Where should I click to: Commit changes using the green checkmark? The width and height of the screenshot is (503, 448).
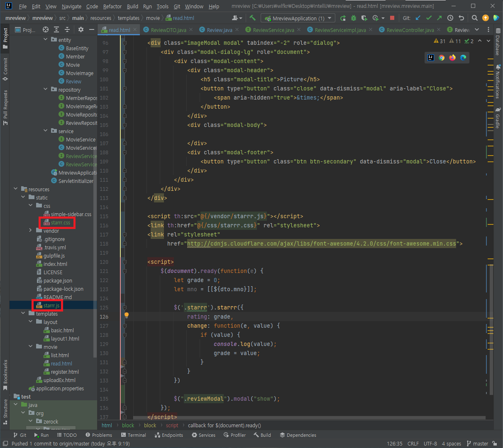click(429, 18)
